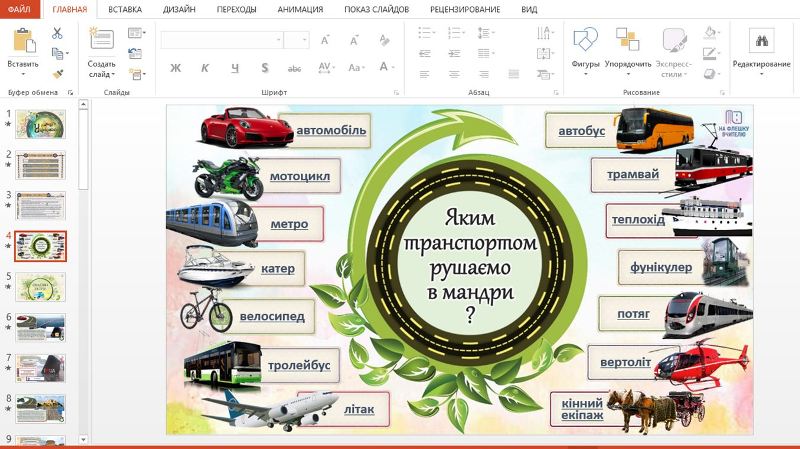Expand the font name combo box
The width and height of the screenshot is (800, 449).
278,40
